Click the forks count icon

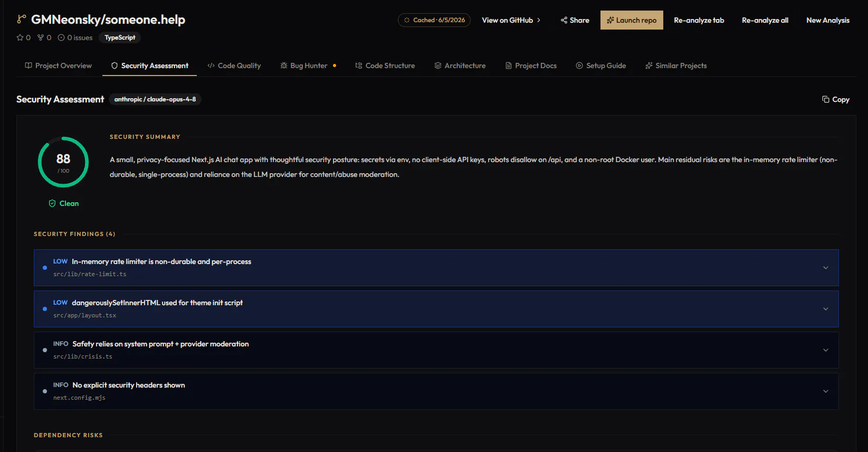(x=41, y=37)
